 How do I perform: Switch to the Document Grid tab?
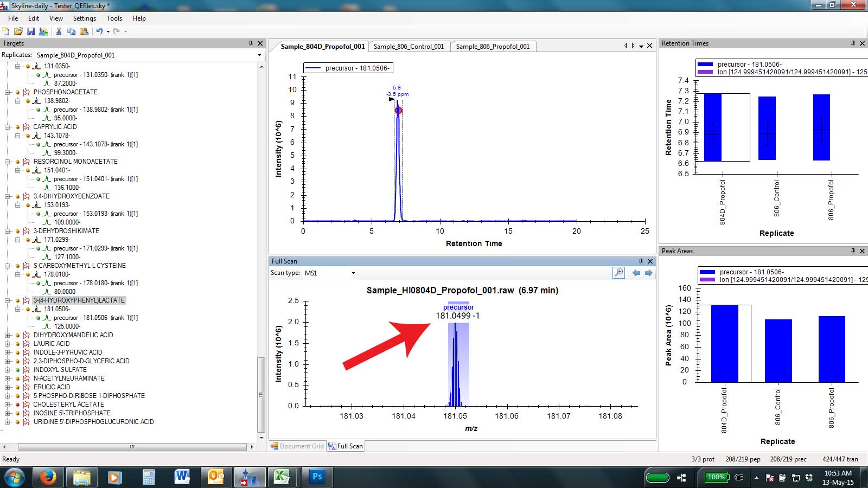point(297,446)
